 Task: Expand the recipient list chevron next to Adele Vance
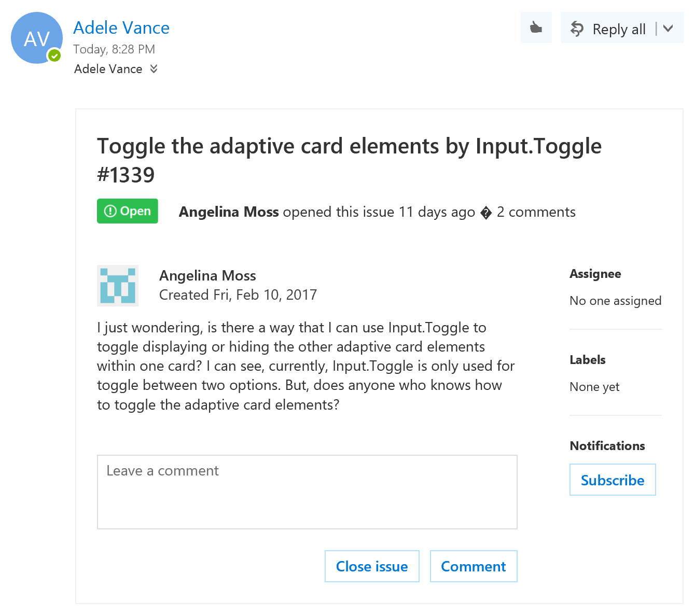pyautogui.click(x=154, y=68)
